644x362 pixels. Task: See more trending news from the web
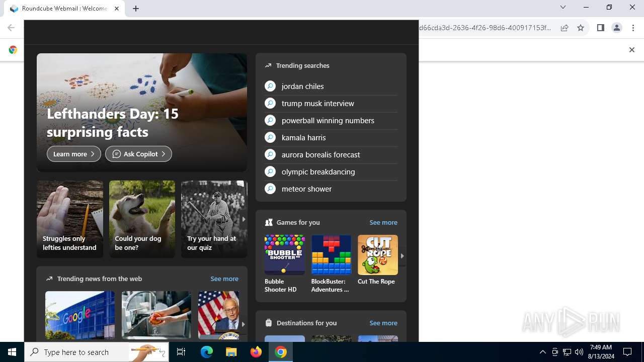tap(224, 279)
